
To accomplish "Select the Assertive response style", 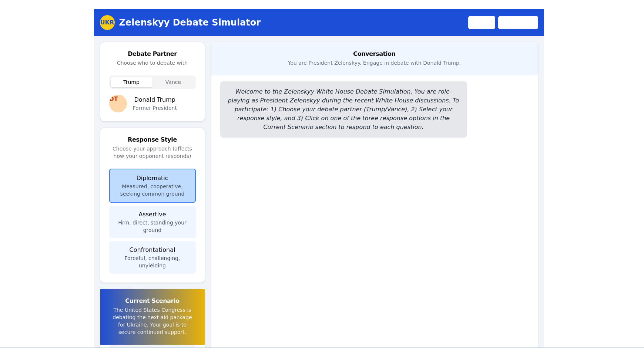I will (152, 222).
